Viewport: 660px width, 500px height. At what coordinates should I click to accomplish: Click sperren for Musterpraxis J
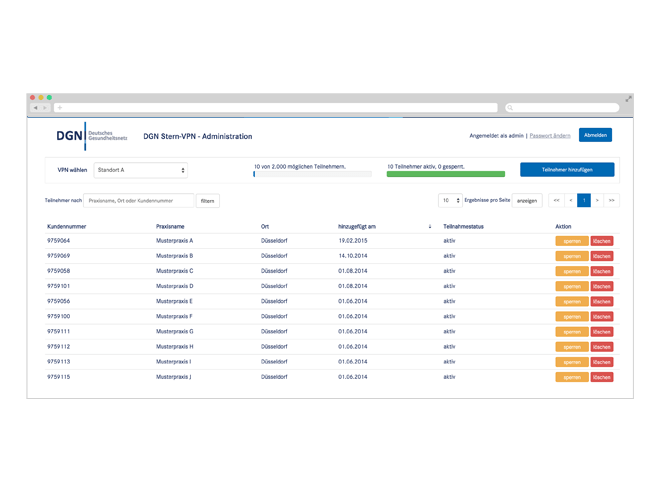pyautogui.click(x=572, y=378)
